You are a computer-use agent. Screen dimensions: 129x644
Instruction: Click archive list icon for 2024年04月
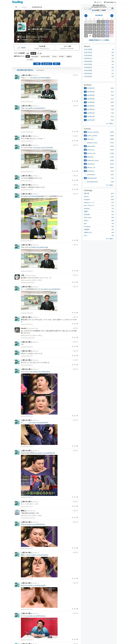(85, 99)
